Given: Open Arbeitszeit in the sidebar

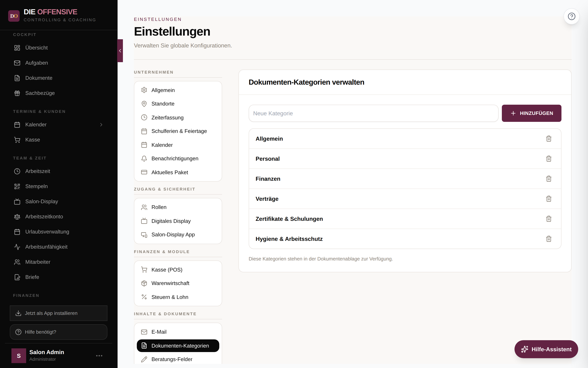Looking at the screenshot, I should click(58, 171).
